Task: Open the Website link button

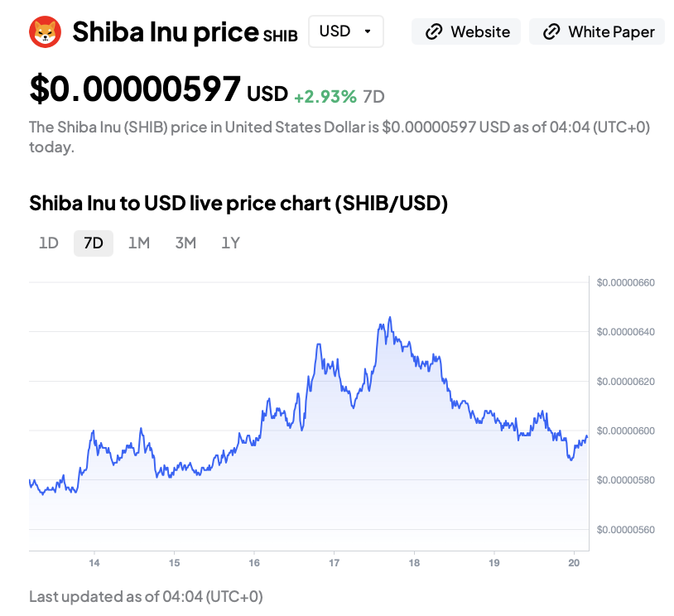Action: (467, 32)
